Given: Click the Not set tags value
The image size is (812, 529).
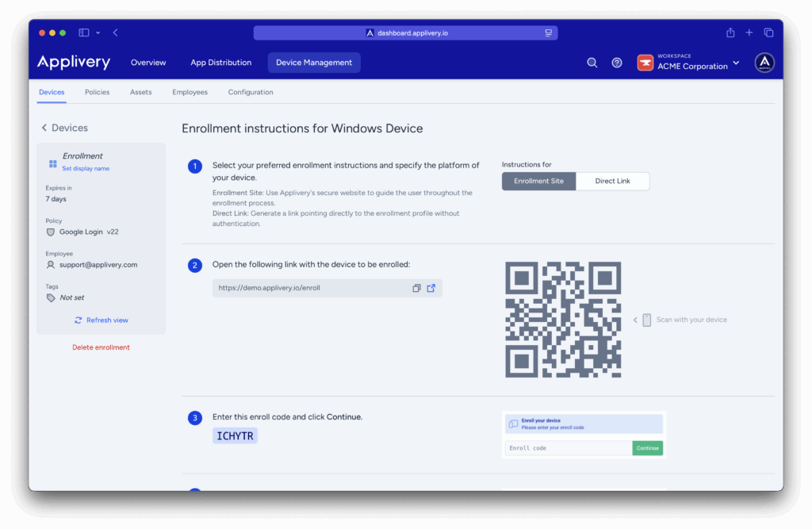Looking at the screenshot, I should [72, 298].
